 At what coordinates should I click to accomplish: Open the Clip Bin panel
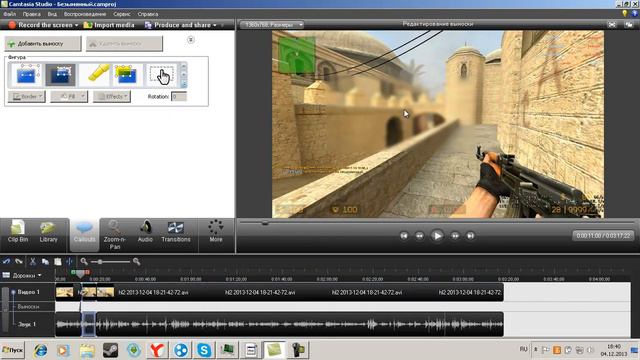[18, 232]
